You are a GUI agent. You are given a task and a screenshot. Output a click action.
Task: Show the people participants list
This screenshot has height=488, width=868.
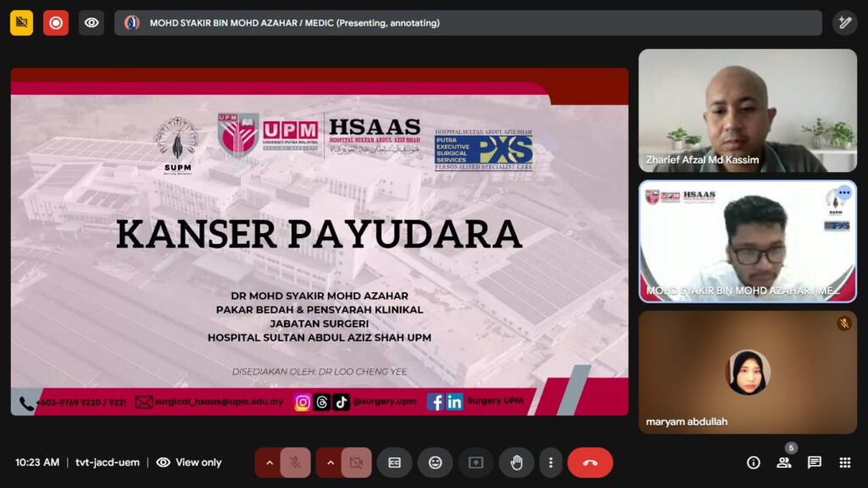(784, 463)
